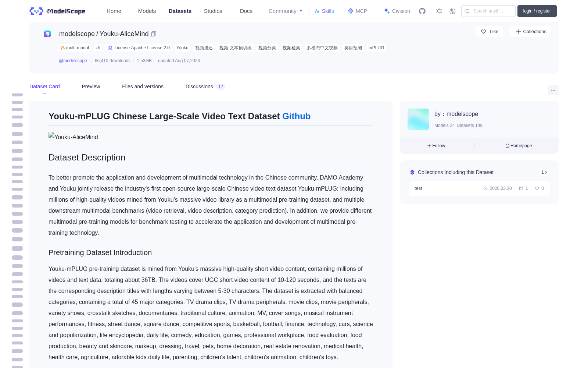The height and width of the screenshot is (368, 588).
Task: Click the modelscope gradient avatar thumbnail
Action: [418, 119]
